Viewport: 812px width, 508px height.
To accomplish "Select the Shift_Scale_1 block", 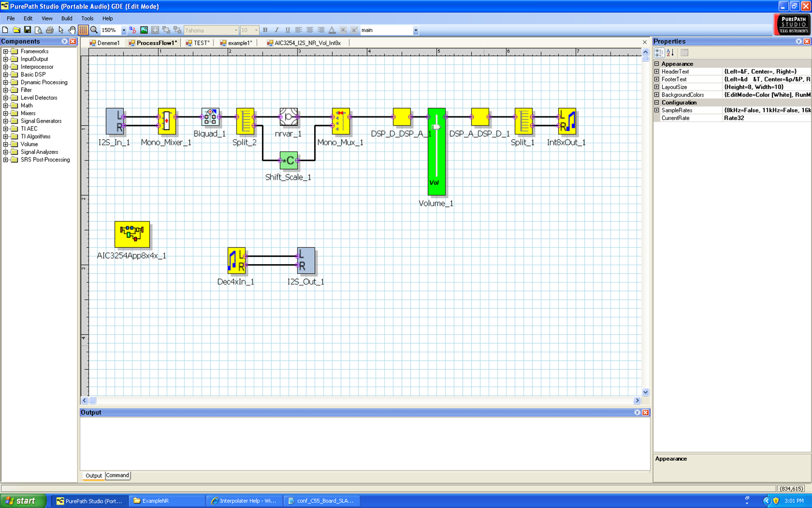I will click(x=289, y=161).
